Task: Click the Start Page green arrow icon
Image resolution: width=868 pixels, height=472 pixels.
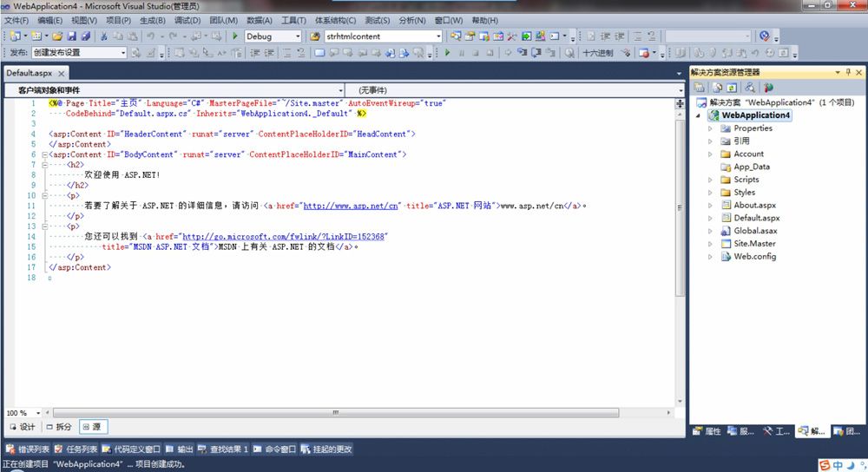Action: (527, 36)
